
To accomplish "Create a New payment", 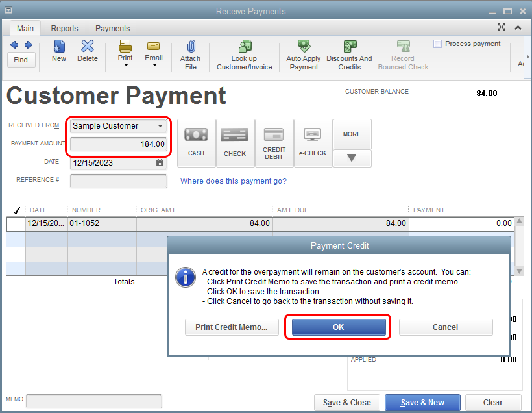I will [x=59, y=51].
